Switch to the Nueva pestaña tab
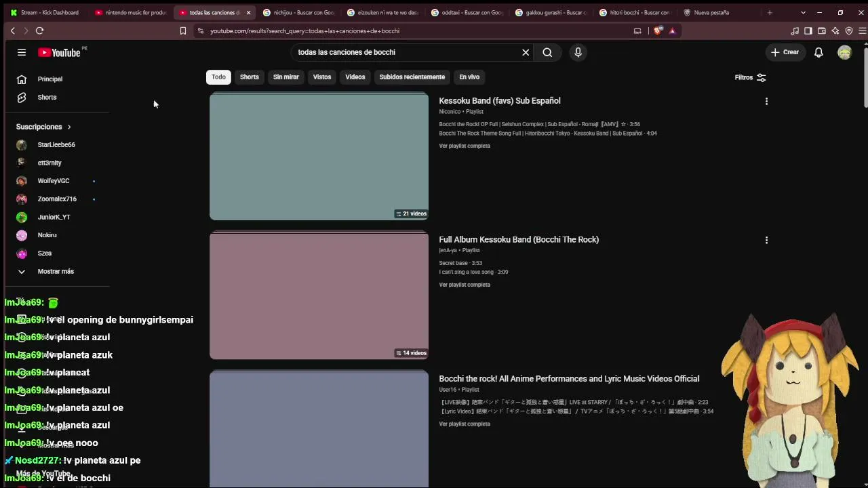868x488 pixels. click(720, 12)
